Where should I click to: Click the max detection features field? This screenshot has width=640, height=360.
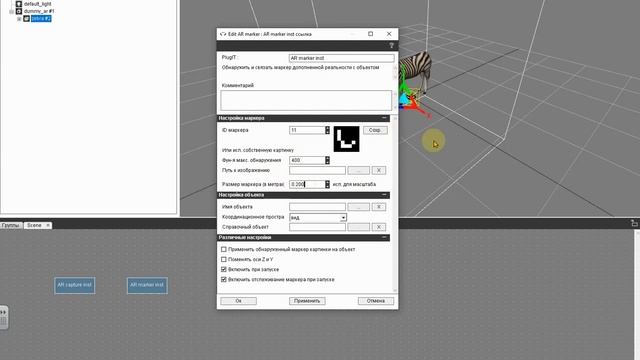coord(307,160)
